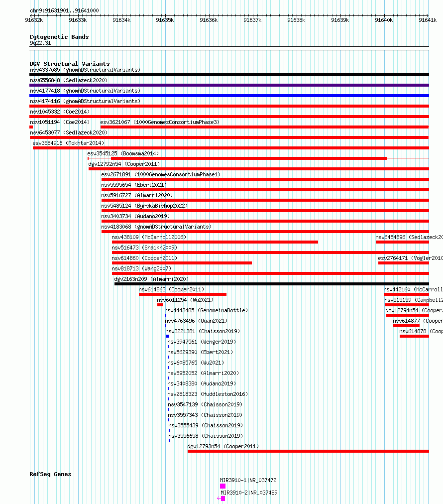Click ruler position 91639k
The image size is (443, 504).
[340, 20]
